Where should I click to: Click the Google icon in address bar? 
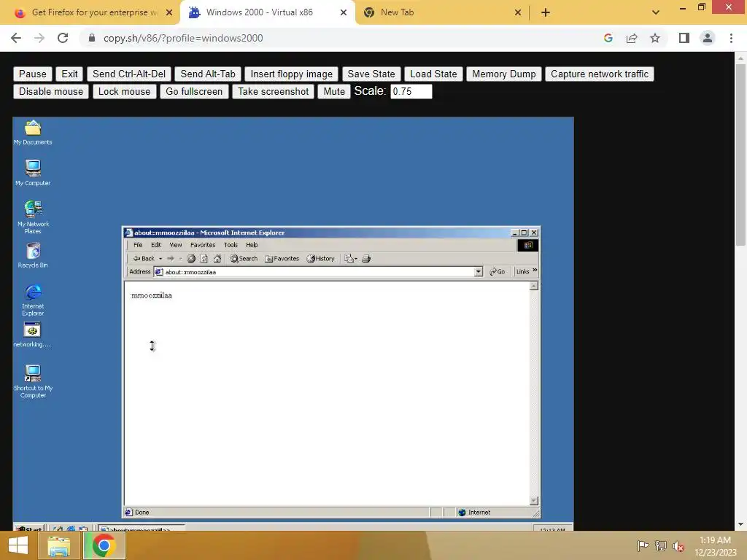pyautogui.click(x=608, y=38)
